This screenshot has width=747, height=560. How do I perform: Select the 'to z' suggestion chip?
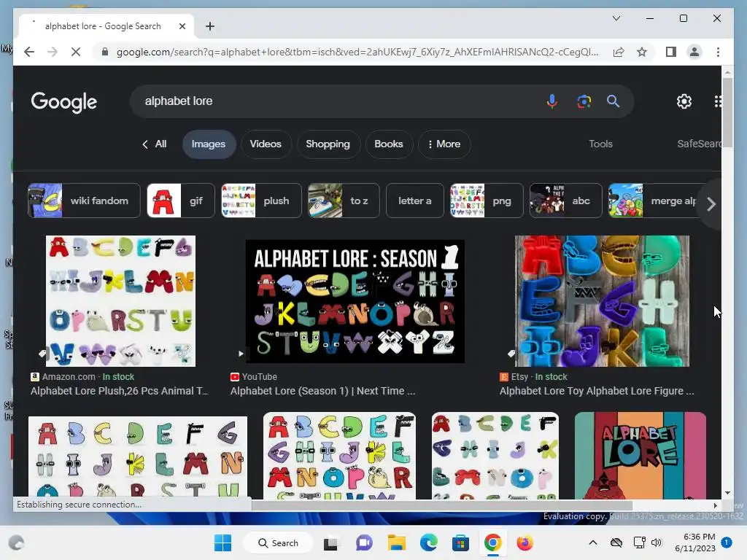pos(344,201)
